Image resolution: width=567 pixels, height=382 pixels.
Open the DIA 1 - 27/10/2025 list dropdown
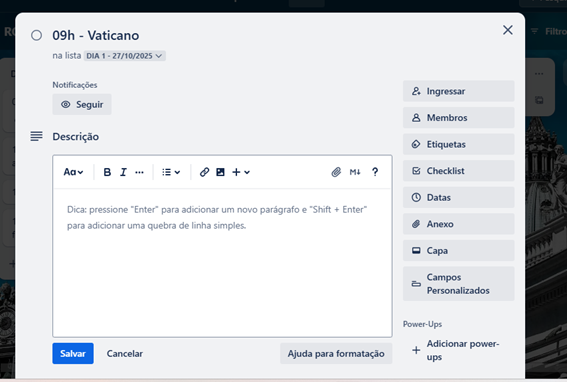click(x=125, y=56)
